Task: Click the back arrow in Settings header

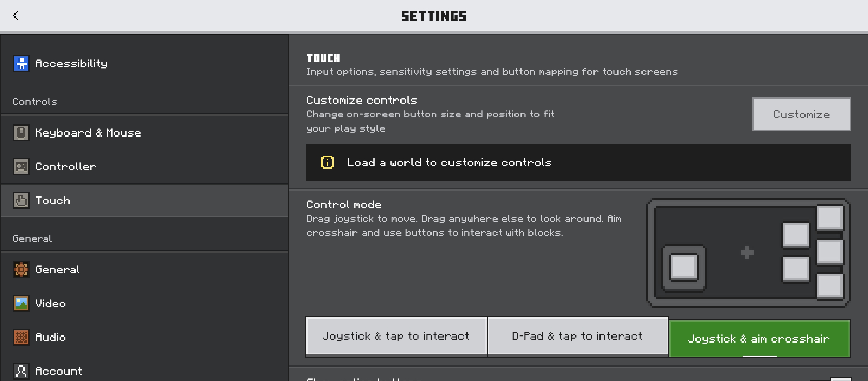Action: point(16,16)
